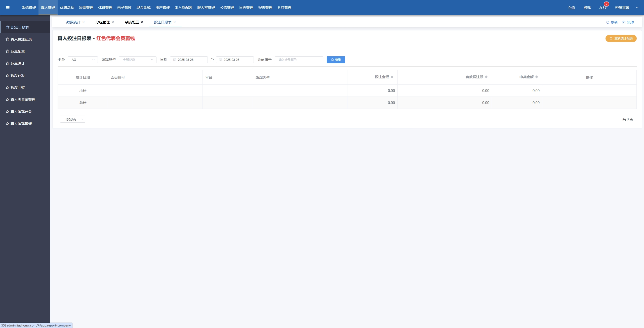Sort by the 有效投注额 column arrows
Viewport: 644px width, 328px height.
[x=486, y=77]
